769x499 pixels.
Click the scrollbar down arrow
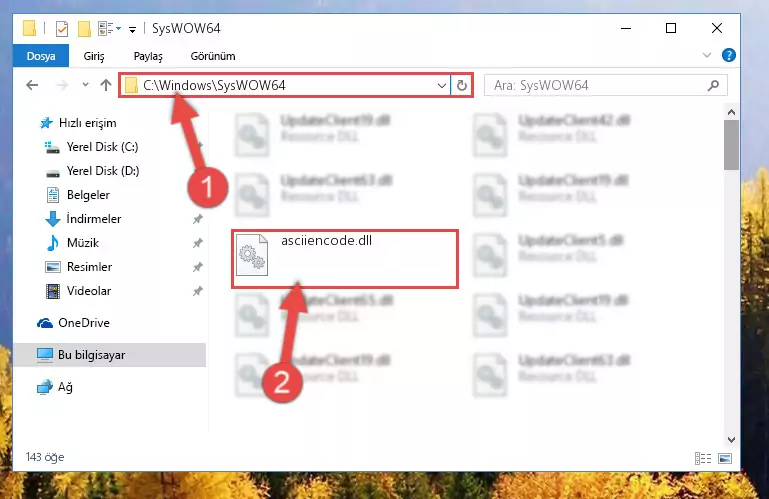731,440
